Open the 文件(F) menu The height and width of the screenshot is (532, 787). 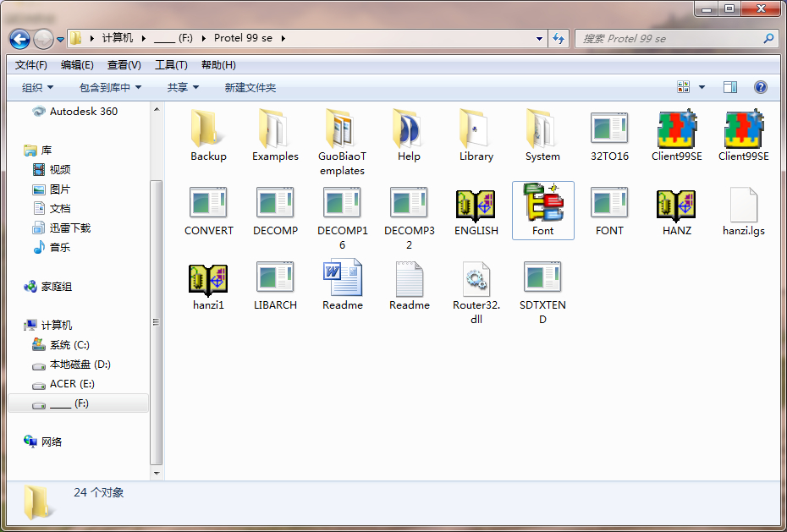(x=31, y=65)
